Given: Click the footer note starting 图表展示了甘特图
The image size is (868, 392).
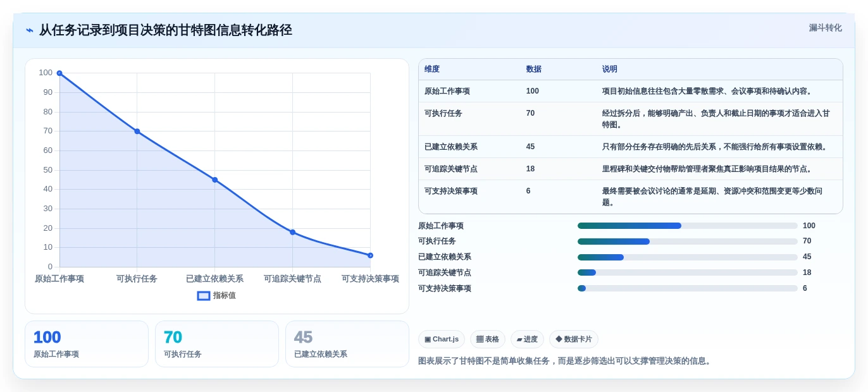Looking at the screenshot, I should click(x=566, y=361).
